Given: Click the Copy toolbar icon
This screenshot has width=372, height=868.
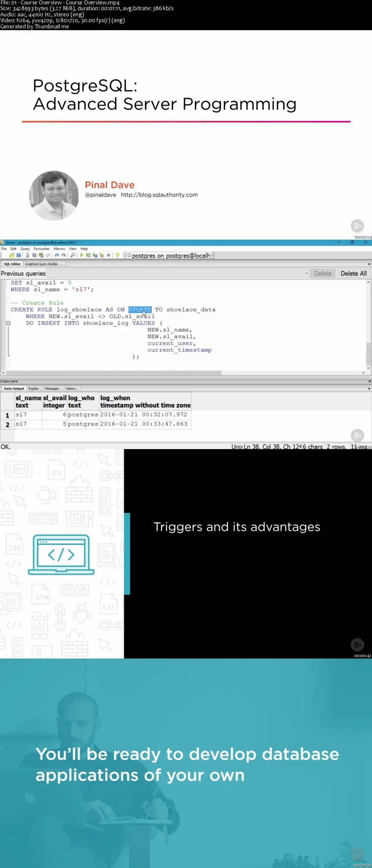Looking at the screenshot, I should pos(34,255).
